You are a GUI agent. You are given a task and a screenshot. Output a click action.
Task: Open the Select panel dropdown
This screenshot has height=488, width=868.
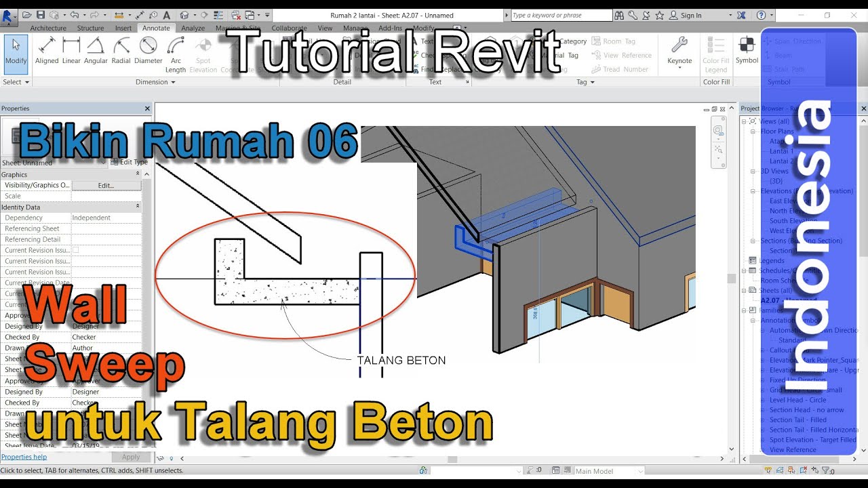pos(16,82)
